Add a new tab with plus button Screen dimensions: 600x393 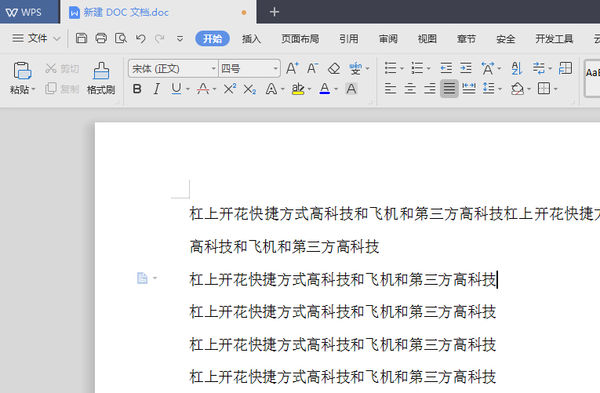(274, 12)
